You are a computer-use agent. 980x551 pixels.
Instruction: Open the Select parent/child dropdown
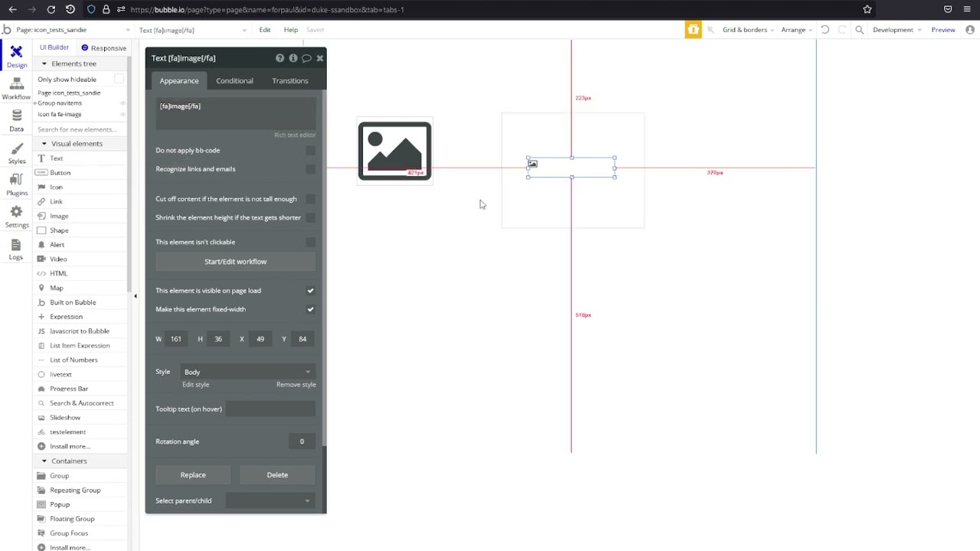point(270,500)
